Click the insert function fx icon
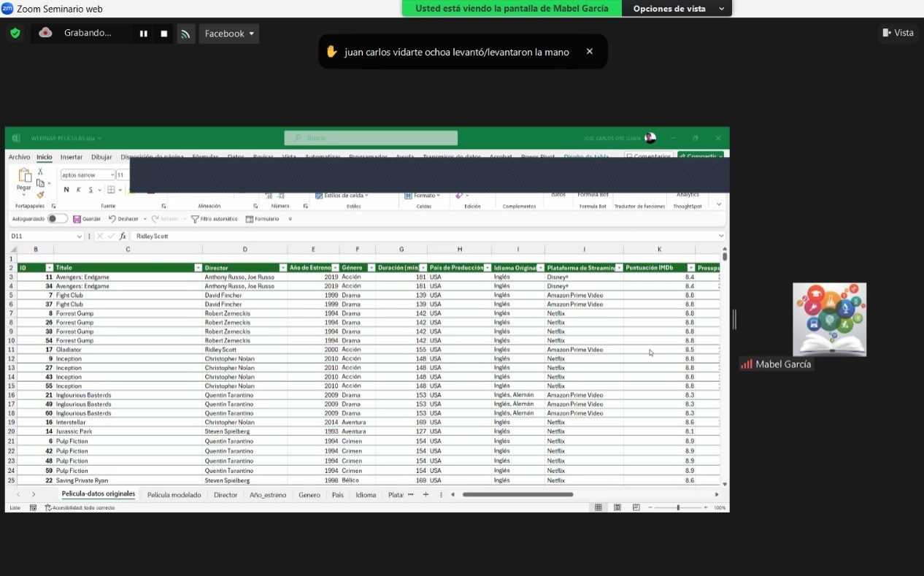The image size is (924, 576). [123, 237]
